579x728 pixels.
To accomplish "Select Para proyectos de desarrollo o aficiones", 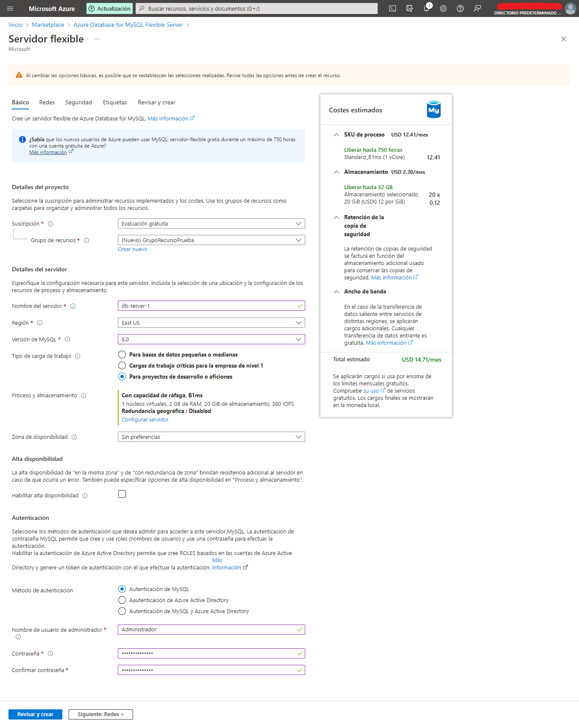I will [x=122, y=377].
